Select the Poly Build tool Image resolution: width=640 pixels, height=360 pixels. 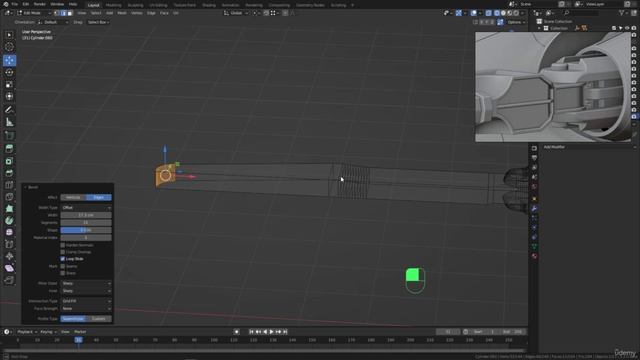pyautogui.click(x=9, y=209)
